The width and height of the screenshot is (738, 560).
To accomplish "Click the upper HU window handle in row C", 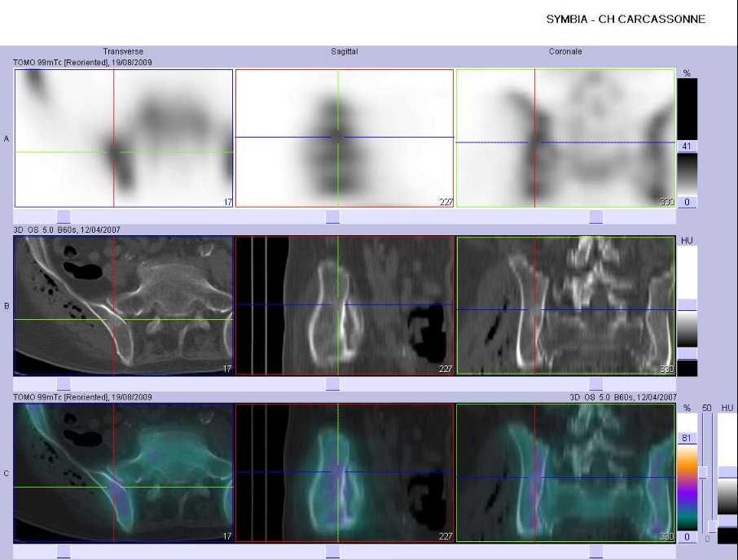I will pyautogui.click(x=727, y=473).
